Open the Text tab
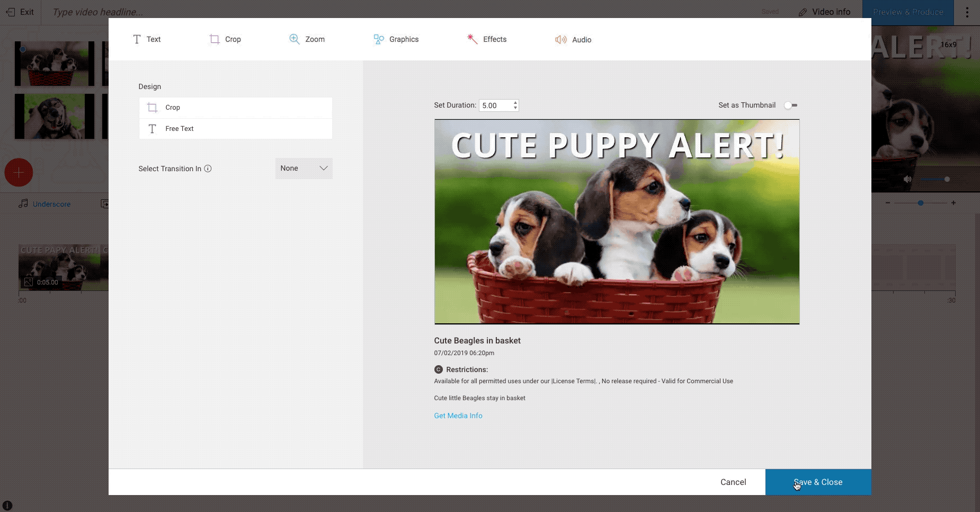 147,39
